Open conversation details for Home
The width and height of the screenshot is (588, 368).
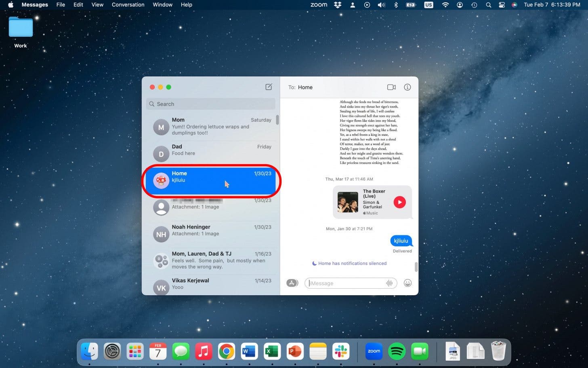click(407, 87)
